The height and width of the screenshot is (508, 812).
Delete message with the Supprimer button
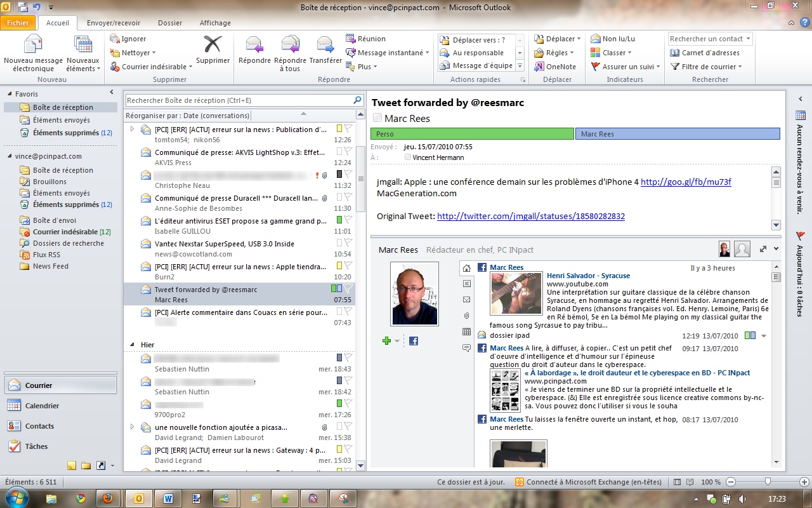tap(213, 51)
